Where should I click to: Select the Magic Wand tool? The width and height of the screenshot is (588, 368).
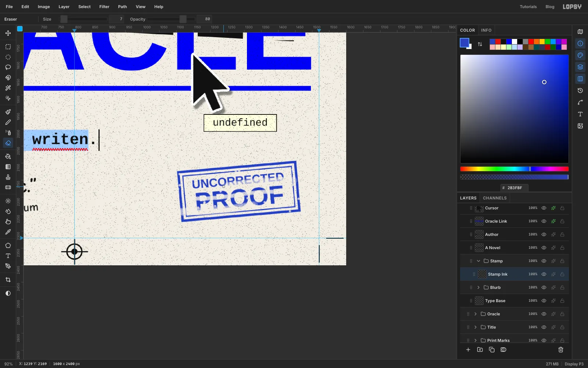(8, 88)
